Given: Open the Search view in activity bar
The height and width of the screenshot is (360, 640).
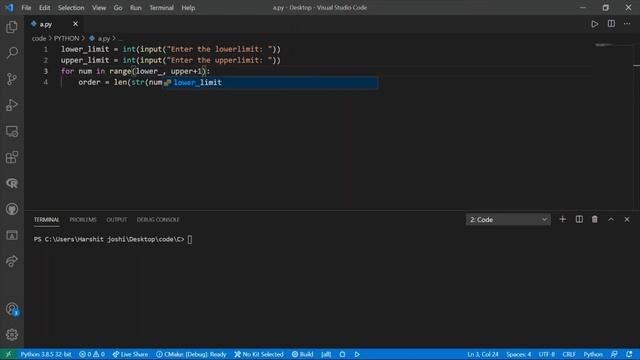Looking at the screenshot, I should tap(12, 53).
